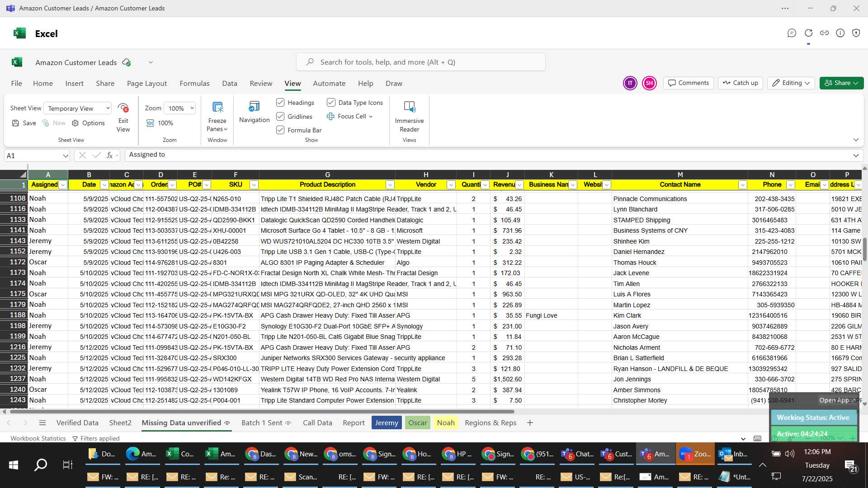Click the green Share button
This screenshot has height=488, width=868.
tap(841, 83)
